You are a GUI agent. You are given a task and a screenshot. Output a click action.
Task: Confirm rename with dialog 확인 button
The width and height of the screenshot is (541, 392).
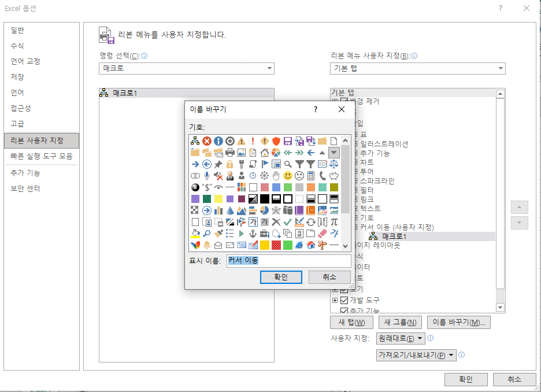(x=281, y=277)
